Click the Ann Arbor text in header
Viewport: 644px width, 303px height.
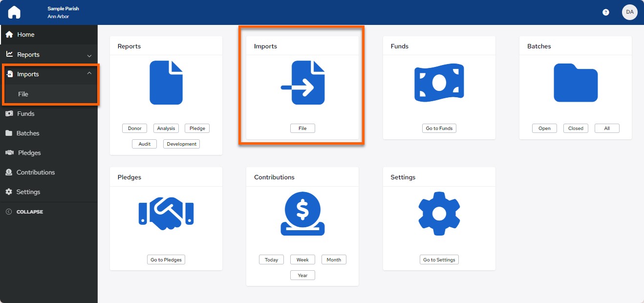pyautogui.click(x=58, y=17)
